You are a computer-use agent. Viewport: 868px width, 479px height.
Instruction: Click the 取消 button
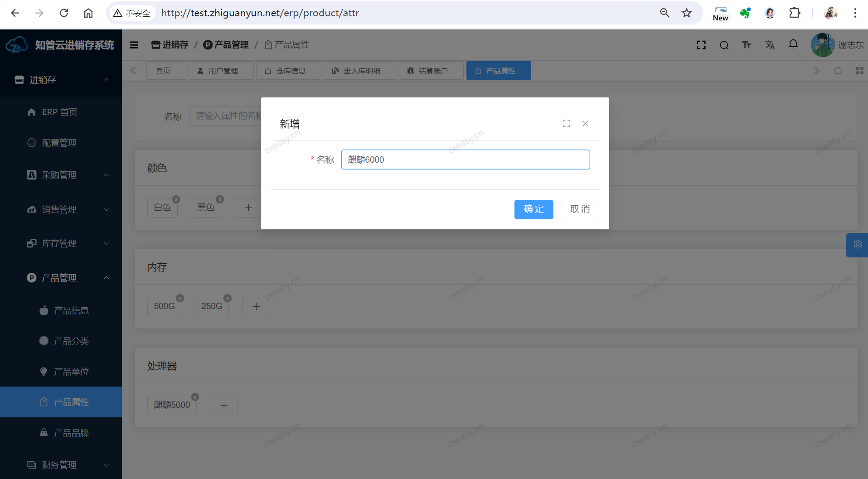(x=579, y=209)
